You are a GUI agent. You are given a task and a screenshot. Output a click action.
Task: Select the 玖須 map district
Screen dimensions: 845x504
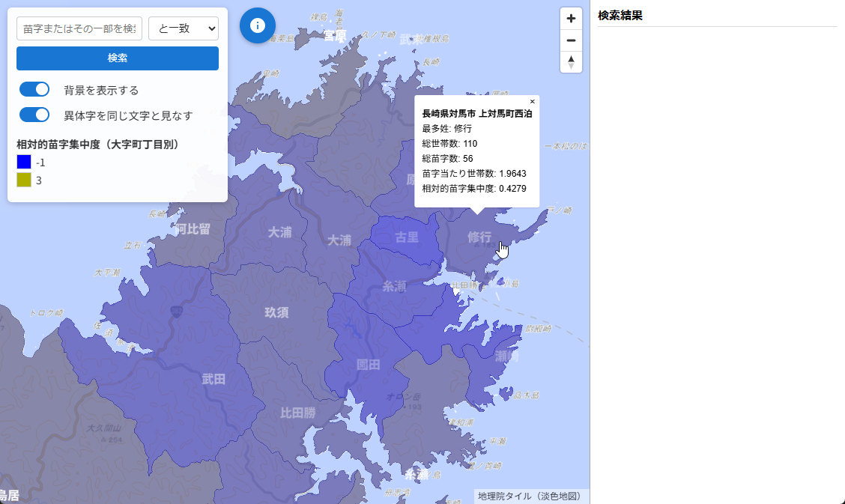click(x=276, y=312)
